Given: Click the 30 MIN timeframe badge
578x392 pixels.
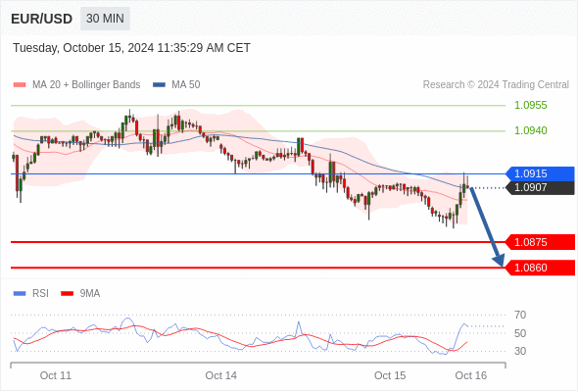Looking at the screenshot, I should click(105, 19).
